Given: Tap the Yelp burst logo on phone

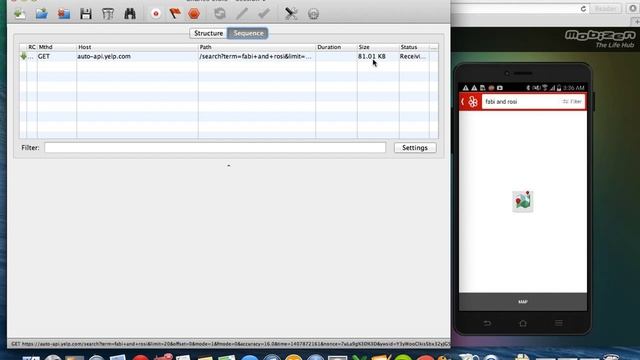Looking at the screenshot, I should (x=473, y=102).
